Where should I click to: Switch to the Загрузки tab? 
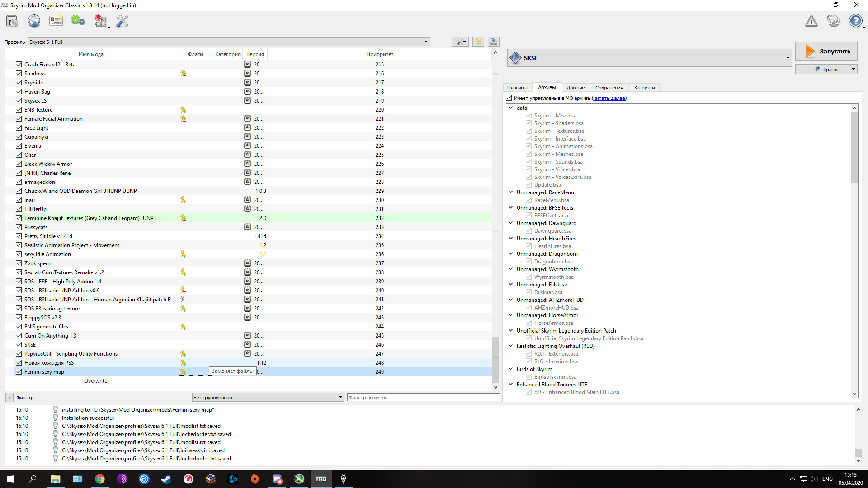pos(644,88)
